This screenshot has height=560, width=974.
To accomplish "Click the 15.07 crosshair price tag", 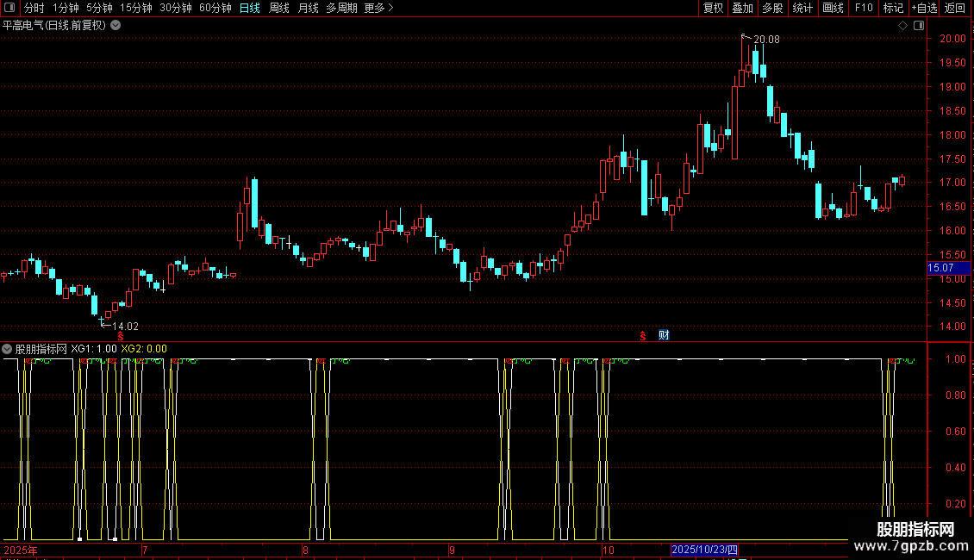I will (x=948, y=268).
